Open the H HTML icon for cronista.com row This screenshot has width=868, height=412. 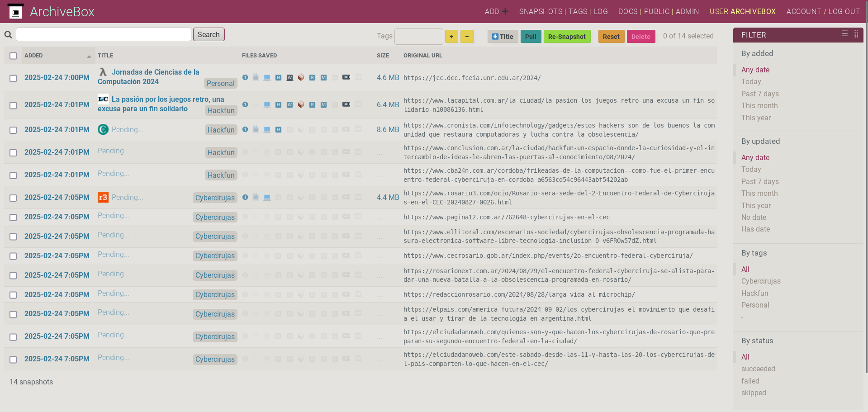(x=278, y=130)
